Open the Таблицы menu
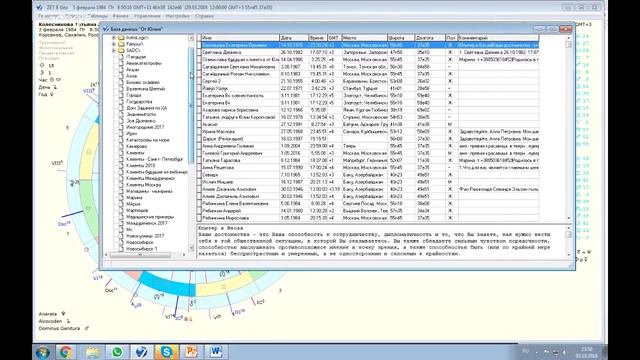This screenshot has width=640, height=360. 98,16
